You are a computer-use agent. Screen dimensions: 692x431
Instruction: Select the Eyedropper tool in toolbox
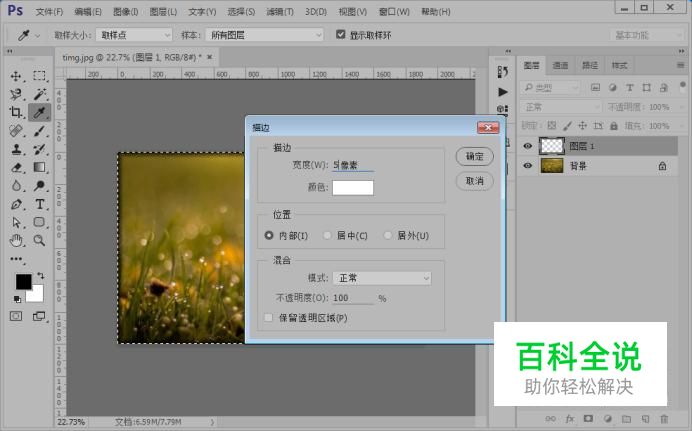pos(40,112)
